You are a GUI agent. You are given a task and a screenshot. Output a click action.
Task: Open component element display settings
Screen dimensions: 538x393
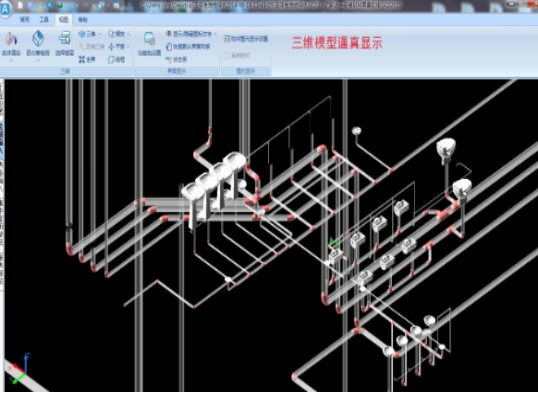pyautogui.click(x=246, y=39)
